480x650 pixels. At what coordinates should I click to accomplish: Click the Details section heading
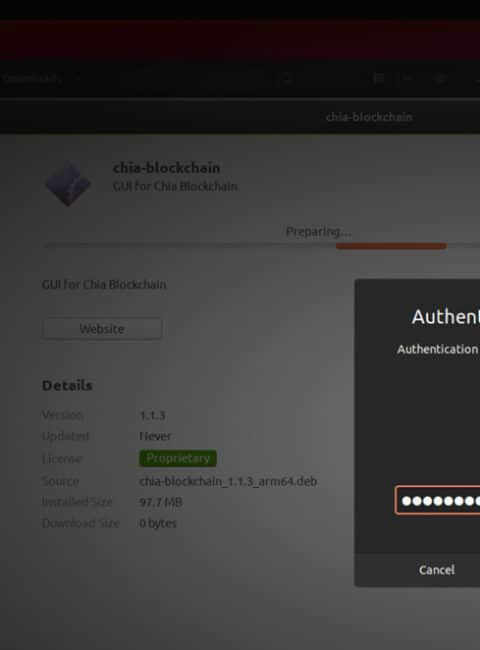pyautogui.click(x=67, y=385)
